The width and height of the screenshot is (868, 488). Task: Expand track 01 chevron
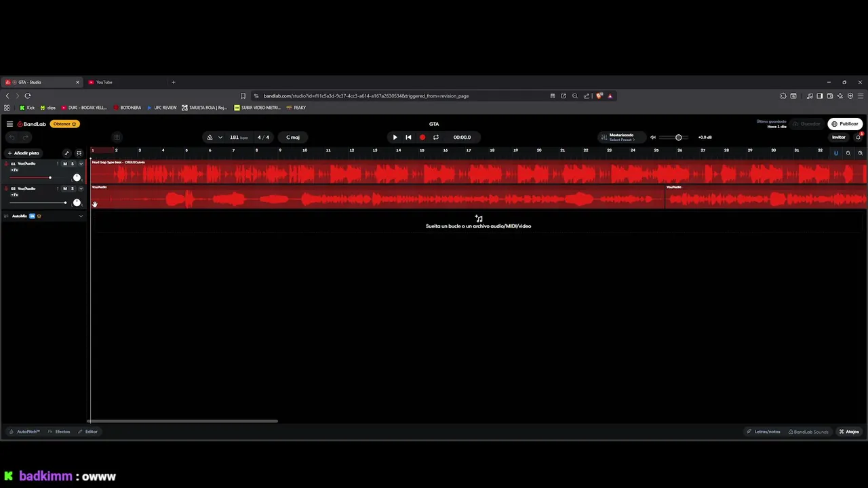point(81,163)
